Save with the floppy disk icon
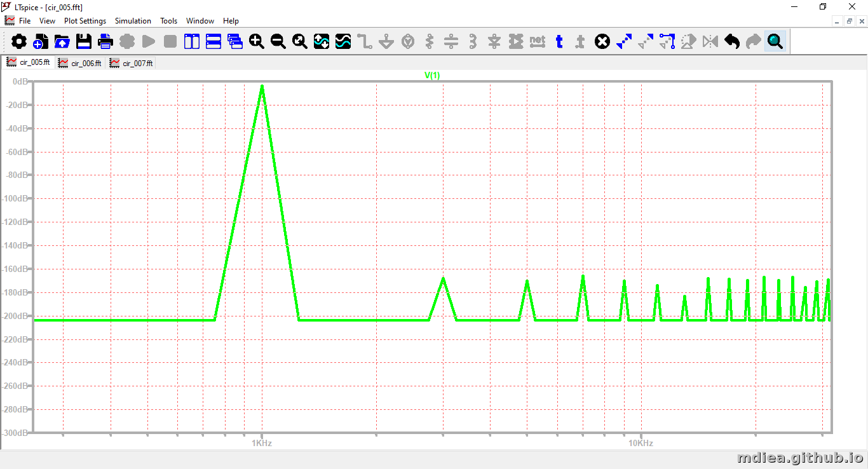The width and height of the screenshot is (868, 469). (84, 42)
